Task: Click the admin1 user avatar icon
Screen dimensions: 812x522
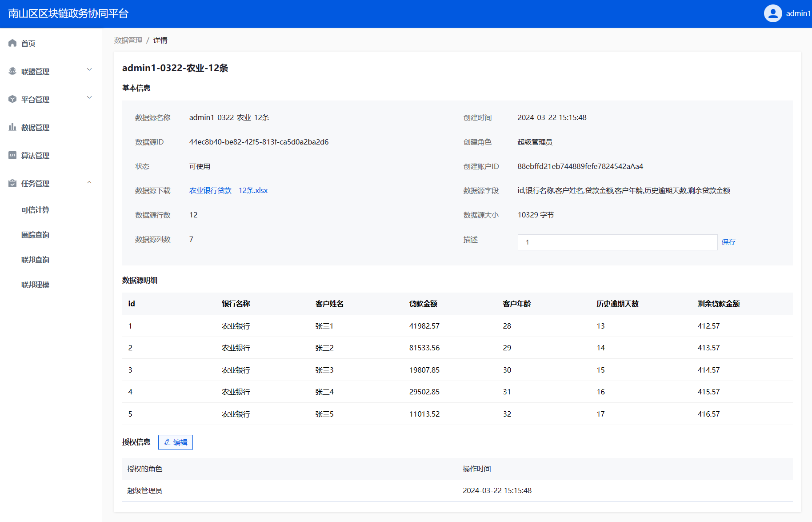Action: pyautogui.click(x=773, y=13)
